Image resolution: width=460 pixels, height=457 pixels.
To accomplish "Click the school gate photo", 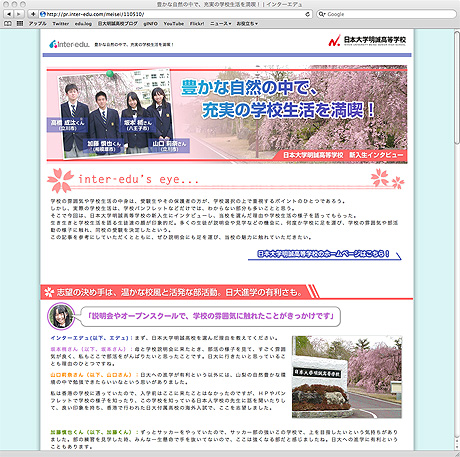I will click(x=347, y=377).
